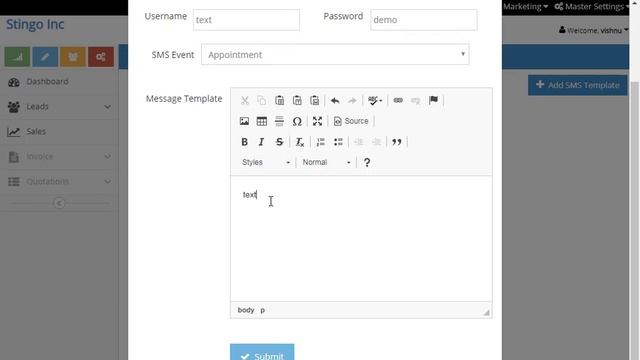
Task: Open the Marketing menu
Action: pos(525,7)
